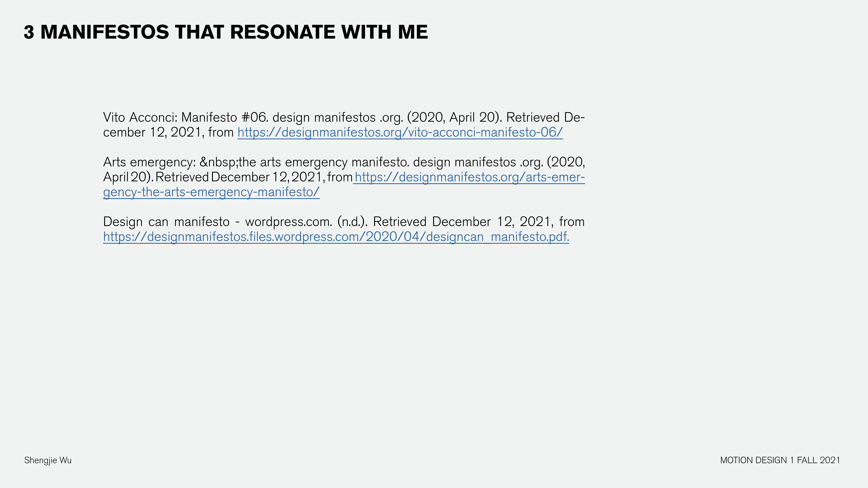Viewport: 868px width, 488px height.
Task: Click the author name Shengjie Wu
Action: (48, 460)
